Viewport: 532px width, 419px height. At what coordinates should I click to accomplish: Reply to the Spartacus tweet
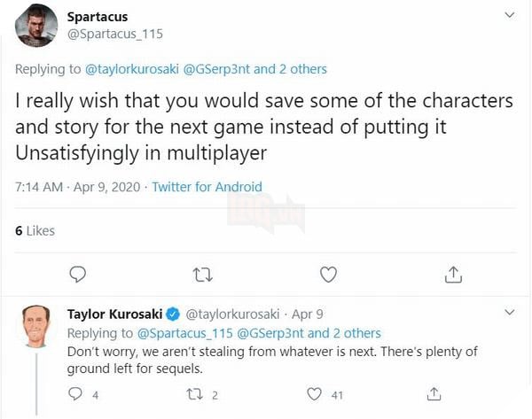pos(78,275)
